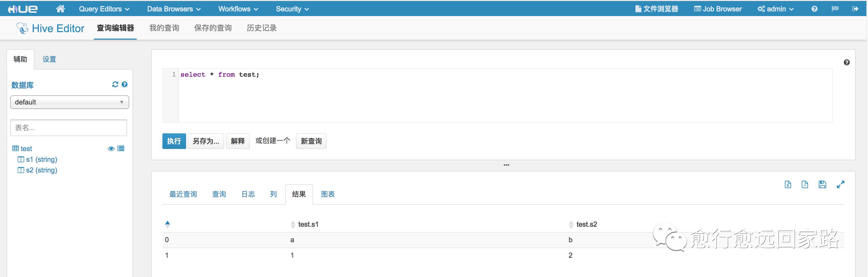Click cell 'a' in test.s1
The width and height of the screenshot is (868, 277).
coord(292,240)
